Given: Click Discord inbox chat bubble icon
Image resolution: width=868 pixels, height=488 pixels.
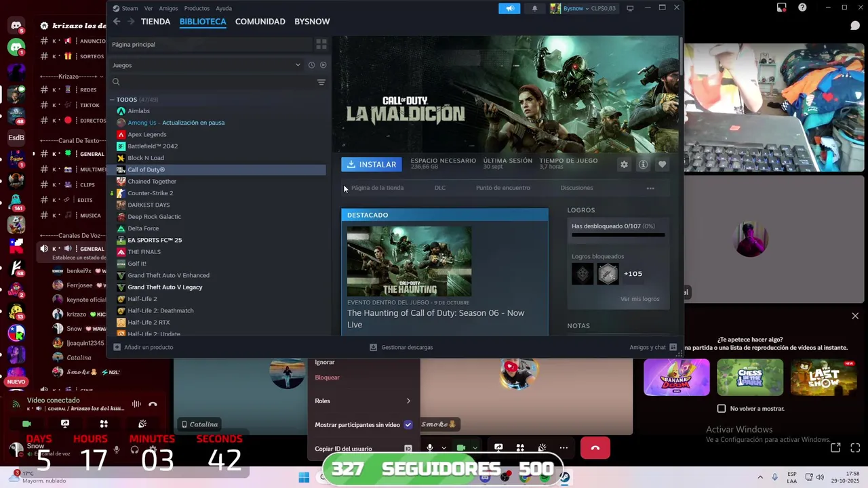Looking at the screenshot, I should (855, 25).
